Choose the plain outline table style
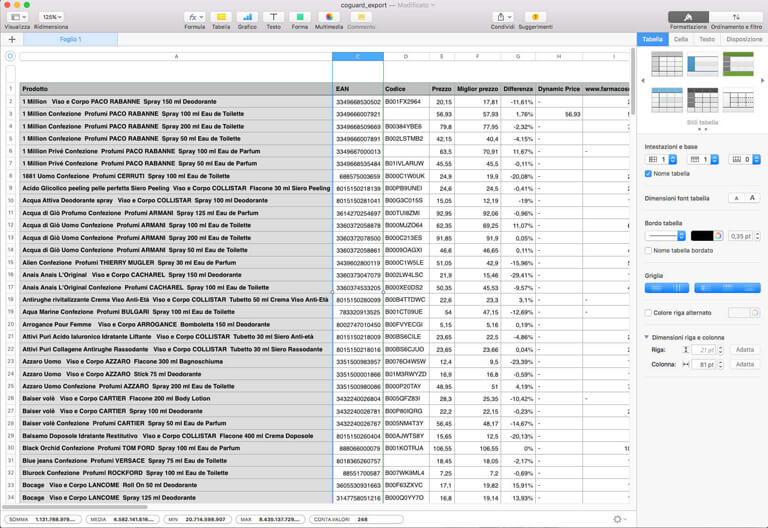This screenshot has width=768, height=528. pos(738,100)
